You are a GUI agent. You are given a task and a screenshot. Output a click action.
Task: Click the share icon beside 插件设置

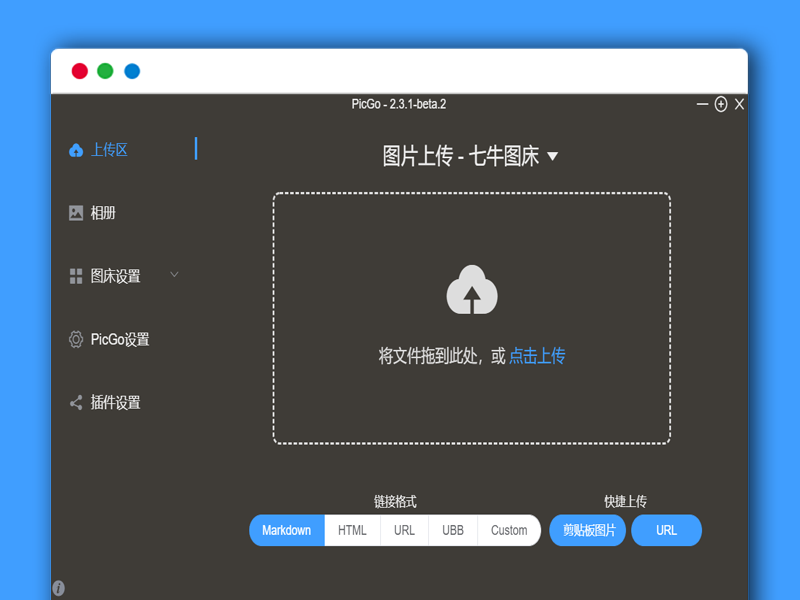tap(76, 403)
